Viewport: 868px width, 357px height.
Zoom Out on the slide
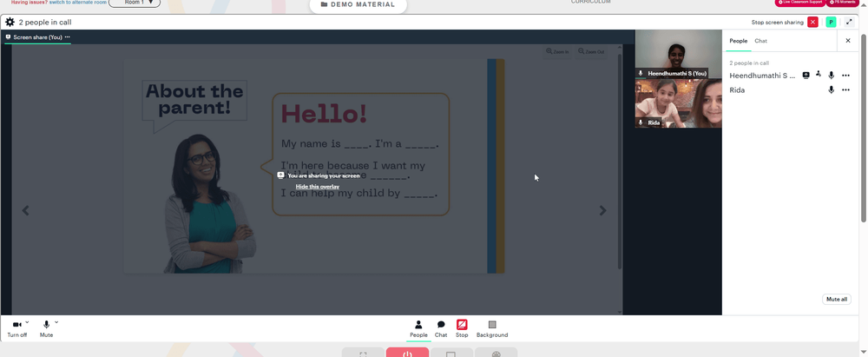point(591,51)
